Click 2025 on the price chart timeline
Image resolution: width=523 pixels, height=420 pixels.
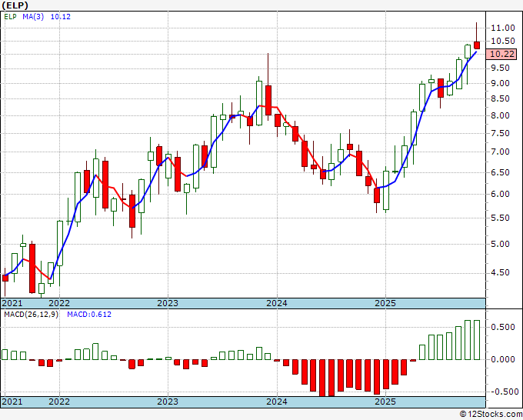[385, 303]
